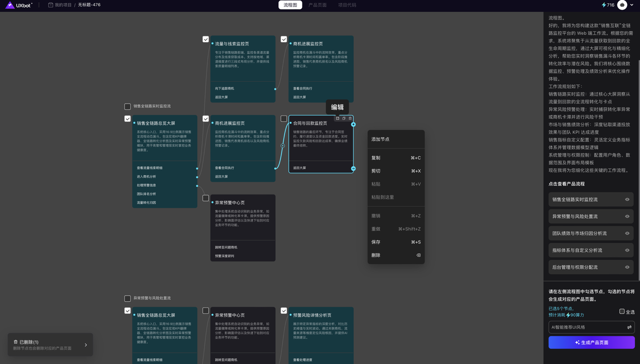Click the UXbot logo in top bar
Screen dimensions: 640x364
[19, 5]
